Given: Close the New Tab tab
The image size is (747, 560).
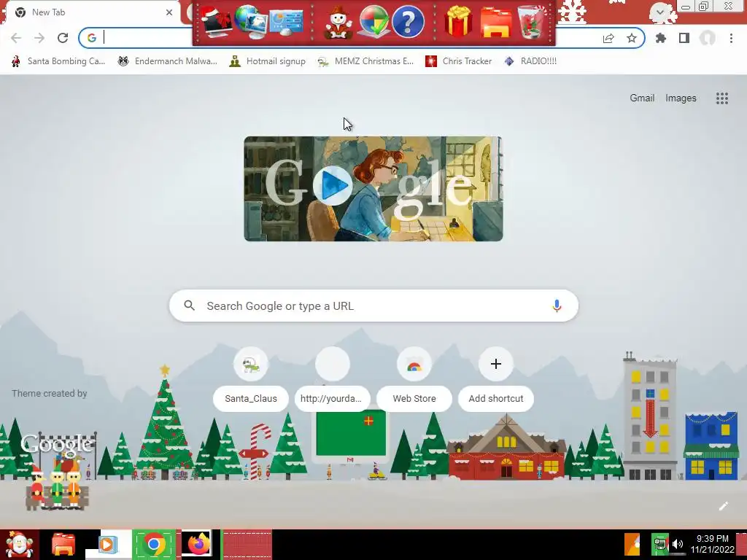Looking at the screenshot, I should coord(169,12).
